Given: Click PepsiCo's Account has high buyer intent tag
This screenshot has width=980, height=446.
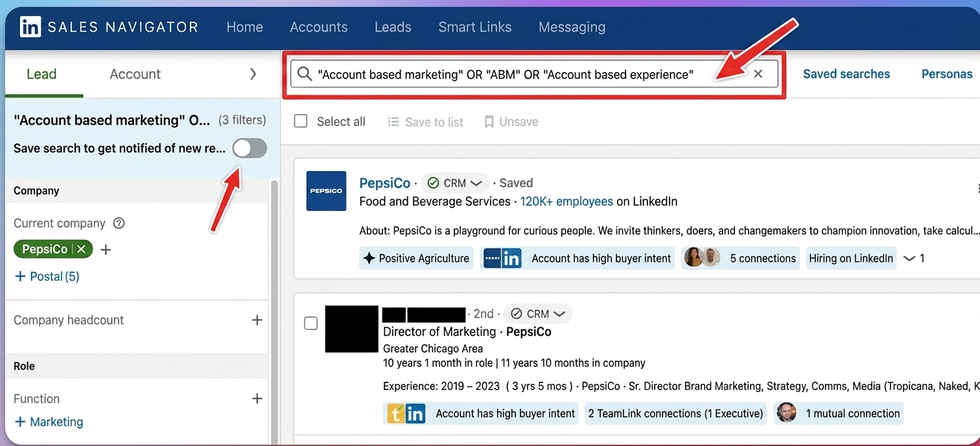Looking at the screenshot, I should 579,258.
